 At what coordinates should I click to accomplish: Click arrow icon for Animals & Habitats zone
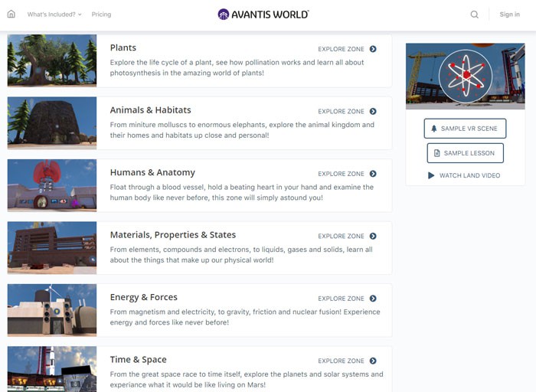[373, 112]
